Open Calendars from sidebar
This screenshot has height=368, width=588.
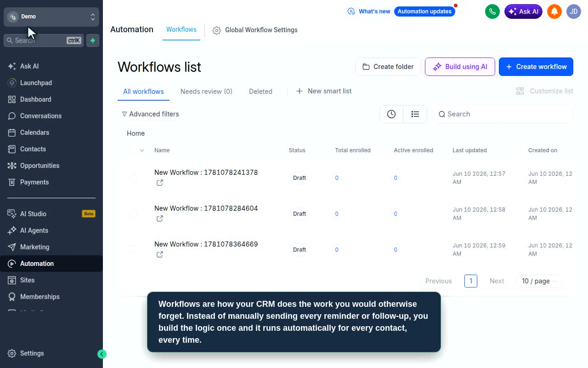51,132
